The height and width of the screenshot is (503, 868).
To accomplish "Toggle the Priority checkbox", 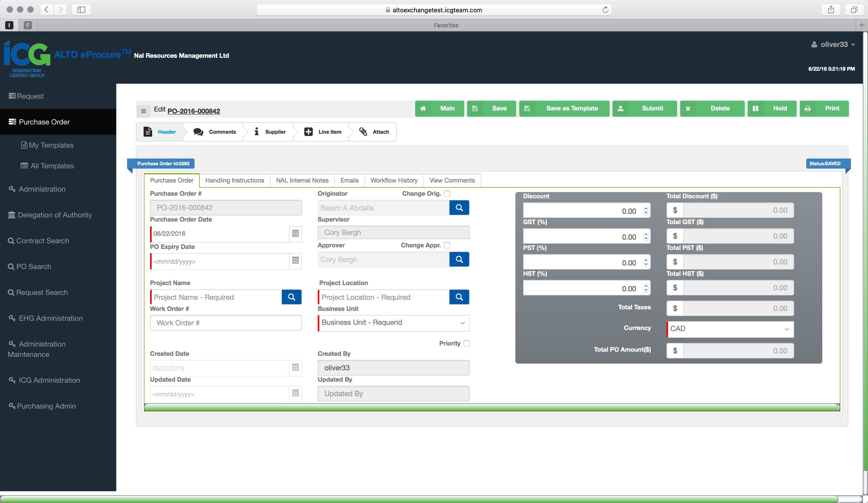I will (x=466, y=343).
